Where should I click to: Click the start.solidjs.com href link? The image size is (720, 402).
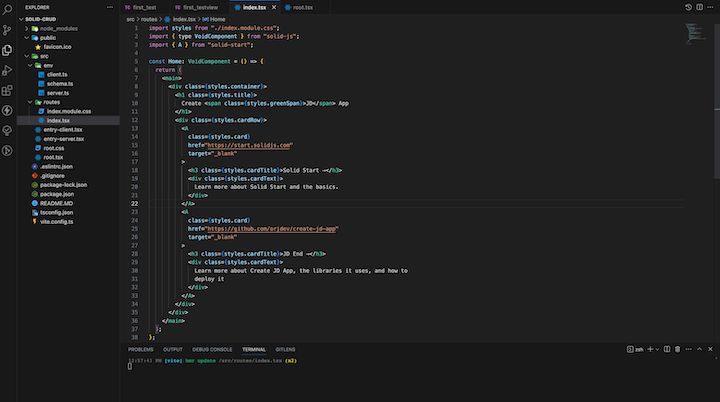pos(248,145)
